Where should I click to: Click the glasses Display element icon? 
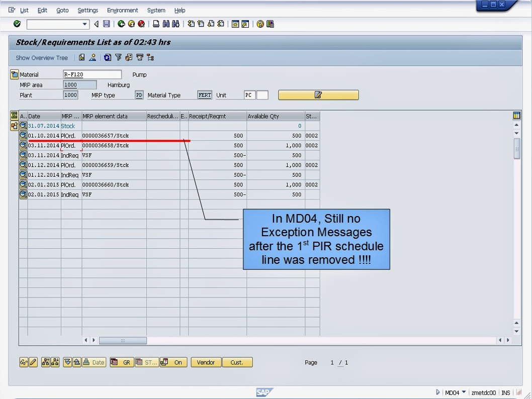pyautogui.click(x=24, y=362)
